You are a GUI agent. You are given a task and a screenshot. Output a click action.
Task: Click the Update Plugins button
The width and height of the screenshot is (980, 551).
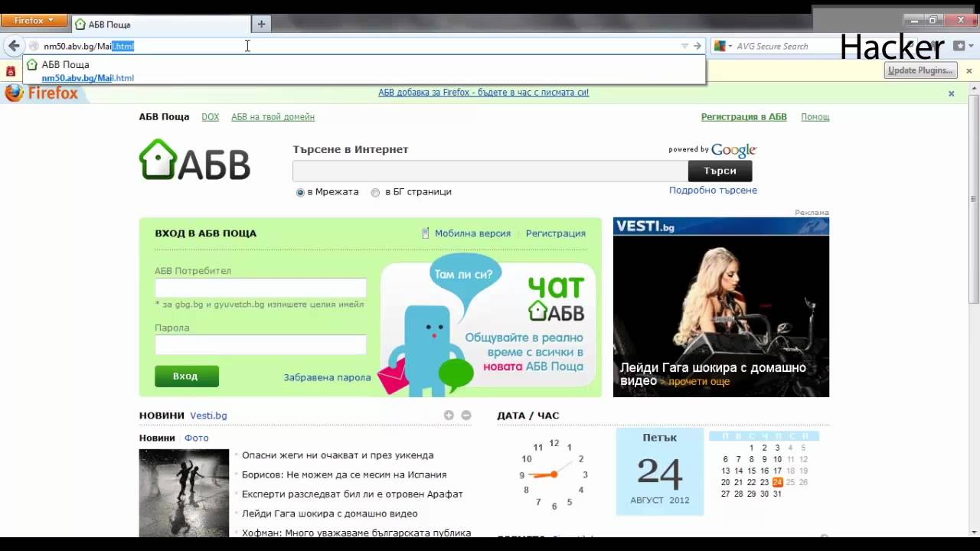point(920,70)
